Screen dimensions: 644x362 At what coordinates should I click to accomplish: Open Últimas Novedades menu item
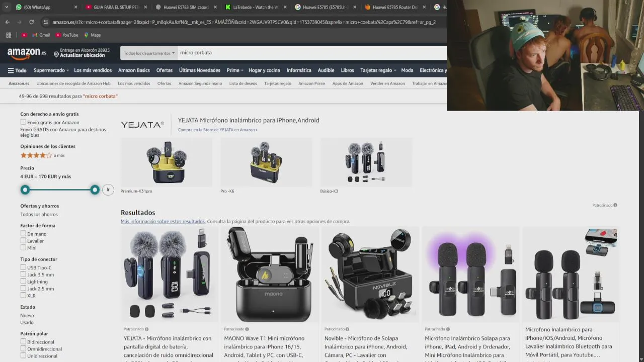coord(200,70)
